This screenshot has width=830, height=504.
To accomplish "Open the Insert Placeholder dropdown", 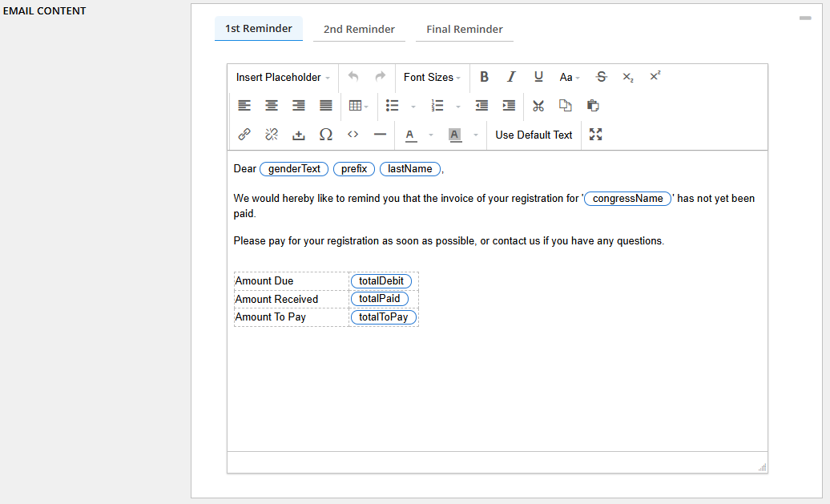I will coord(283,78).
